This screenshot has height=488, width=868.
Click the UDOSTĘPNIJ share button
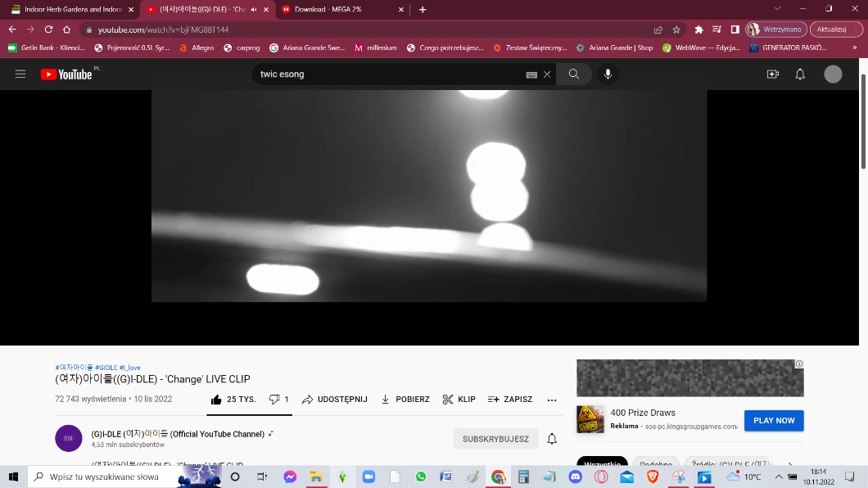pyautogui.click(x=334, y=400)
